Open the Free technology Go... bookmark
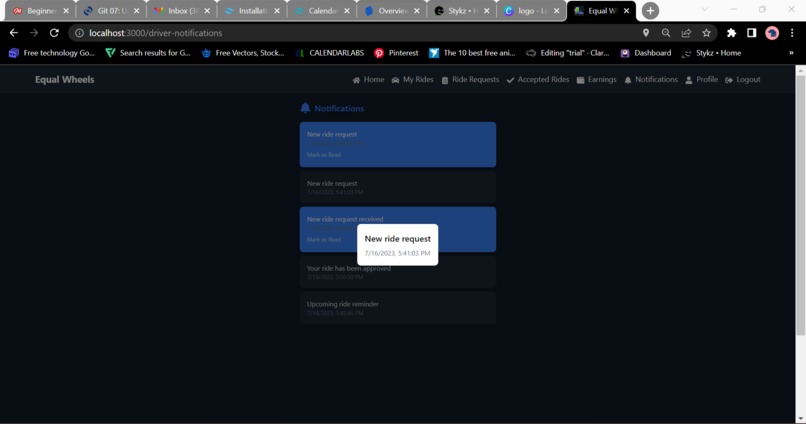 point(52,53)
